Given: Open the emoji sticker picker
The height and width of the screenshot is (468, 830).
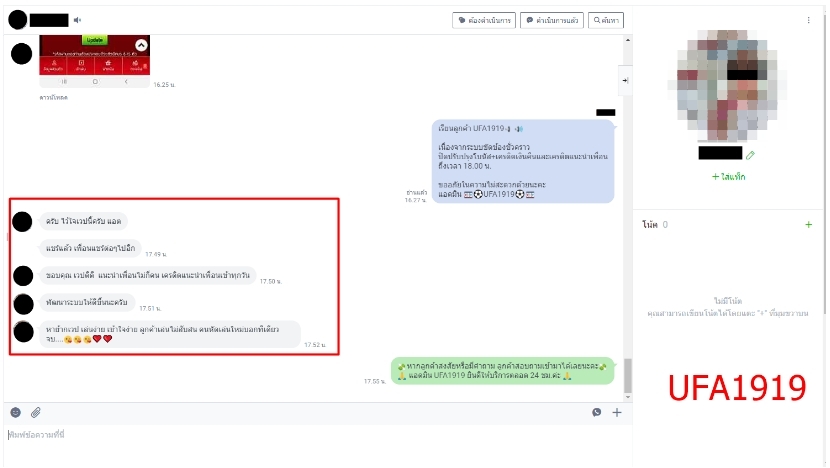Looking at the screenshot, I should tap(15, 412).
